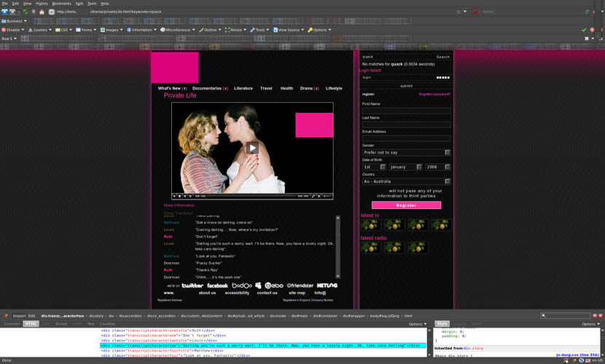
Task: Click the green reload icon in navigation bar
Action: 26,12
